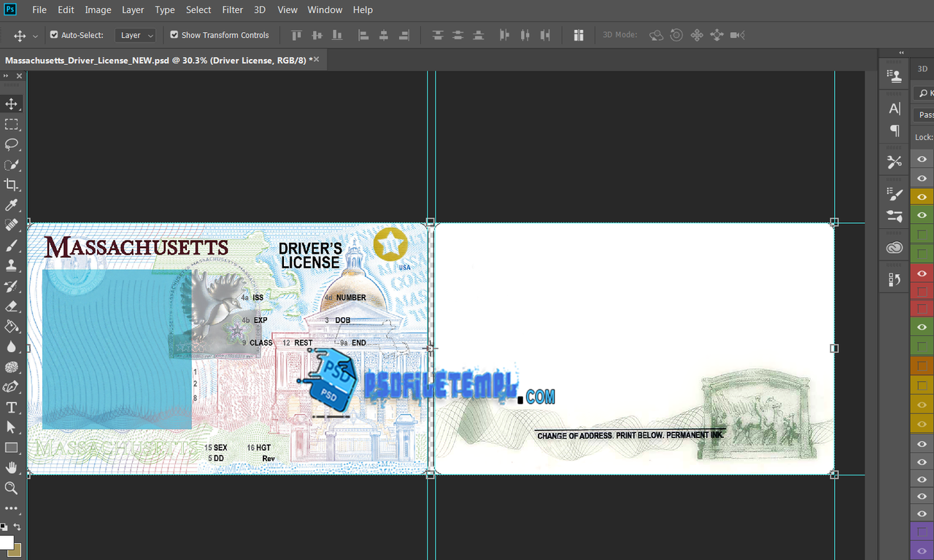This screenshot has height=560, width=934.
Task: Switch to the 3D panel tab
Action: (x=922, y=69)
